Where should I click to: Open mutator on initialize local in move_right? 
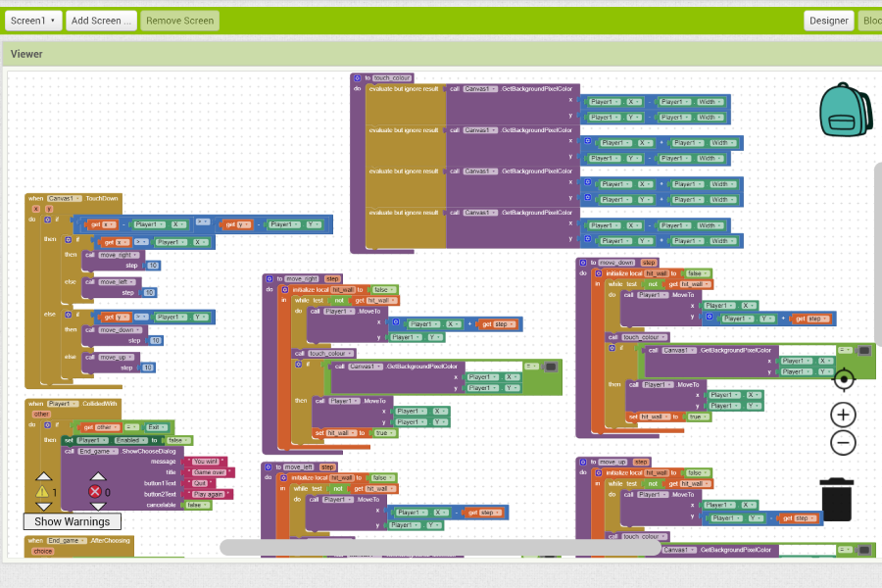[285, 290]
